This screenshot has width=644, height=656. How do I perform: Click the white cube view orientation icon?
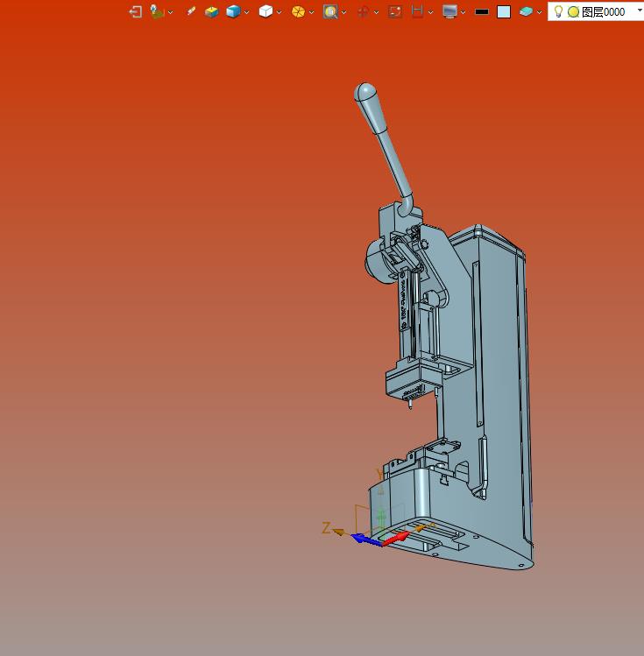pyautogui.click(x=265, y=11)
